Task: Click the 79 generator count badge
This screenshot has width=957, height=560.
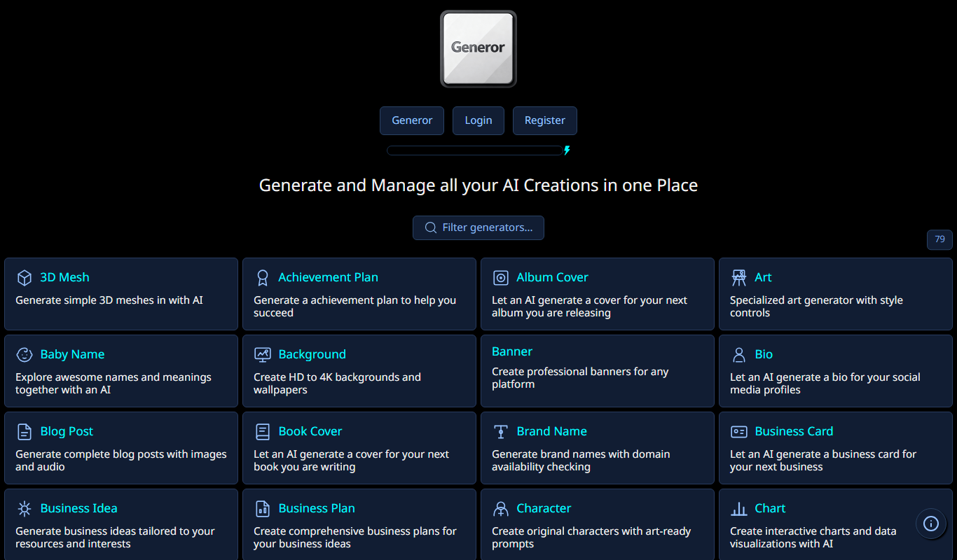Action: tap(939, 239)
